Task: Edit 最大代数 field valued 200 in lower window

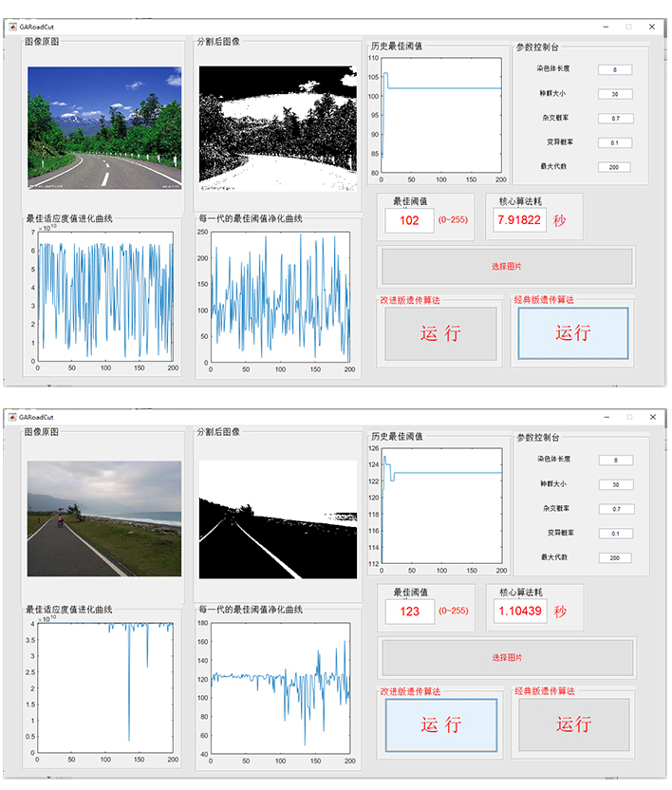Action: click(615, 557)
